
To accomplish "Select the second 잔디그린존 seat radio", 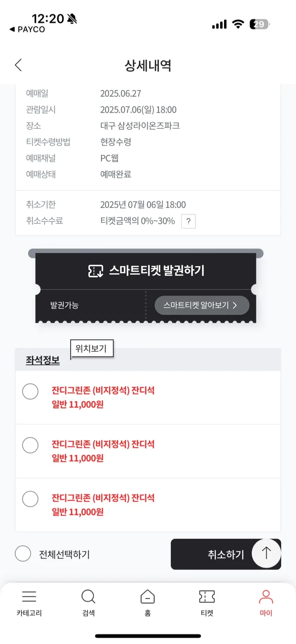I will (x=30, y=445).
